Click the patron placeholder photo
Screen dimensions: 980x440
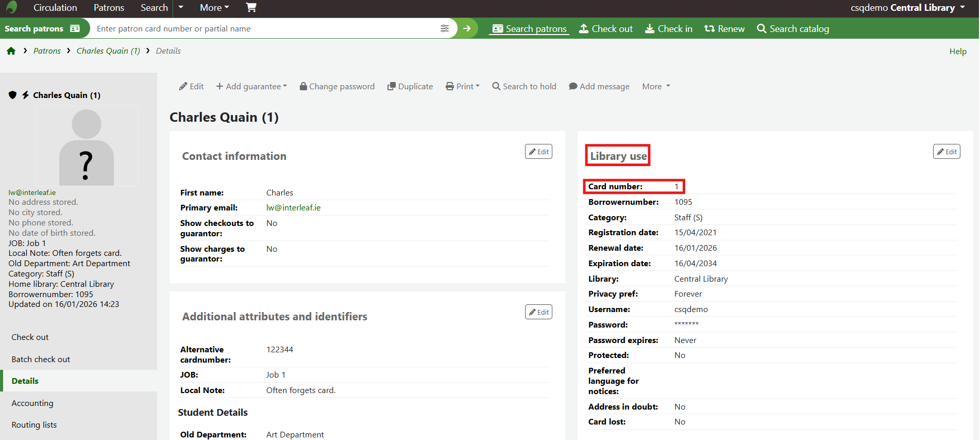click(87, 146)
